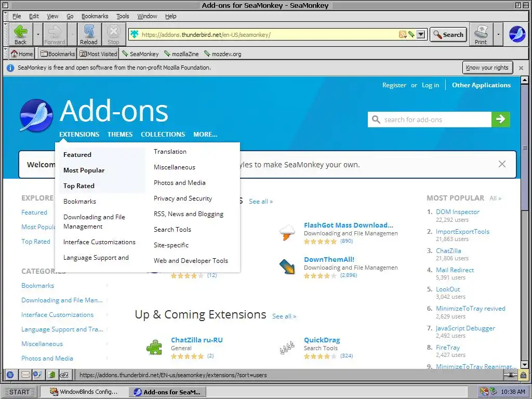532x399 pixels.
Task: Select Web and Developer Tools category
Action: click(191, 261)
